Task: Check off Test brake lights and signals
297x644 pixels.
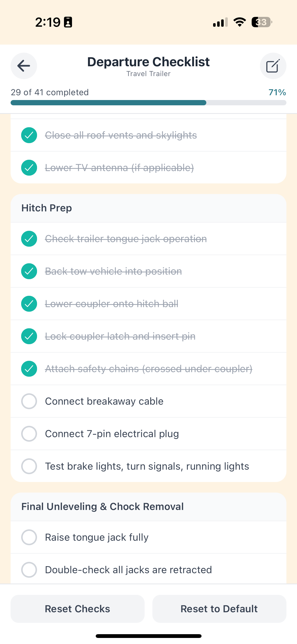Action: click(x=29, y=466)
